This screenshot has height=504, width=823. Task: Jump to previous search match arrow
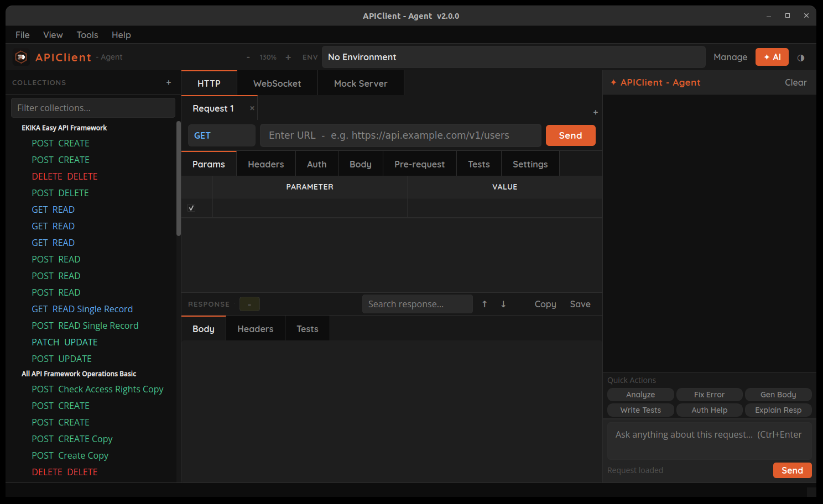485,304
